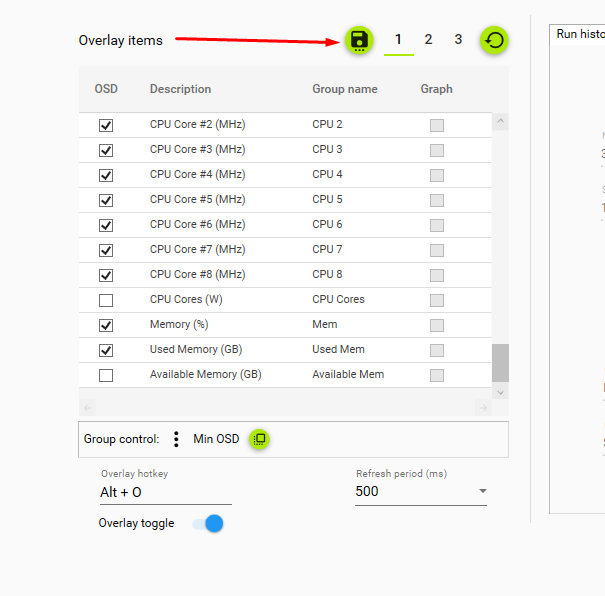Open the Refresh period dropdown arrow
Viewport: 605px width, 596px height.
[482, 491]
